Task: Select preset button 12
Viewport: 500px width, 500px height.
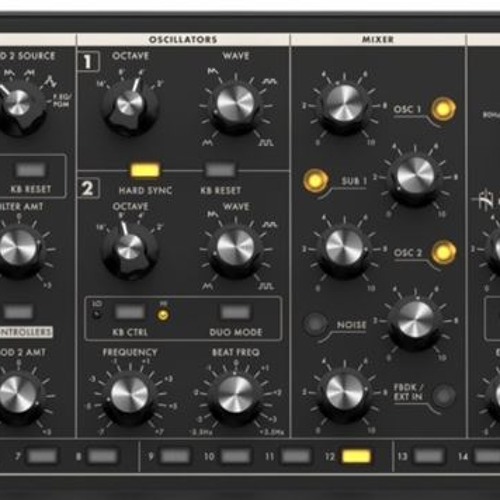Action: point(357,456)
